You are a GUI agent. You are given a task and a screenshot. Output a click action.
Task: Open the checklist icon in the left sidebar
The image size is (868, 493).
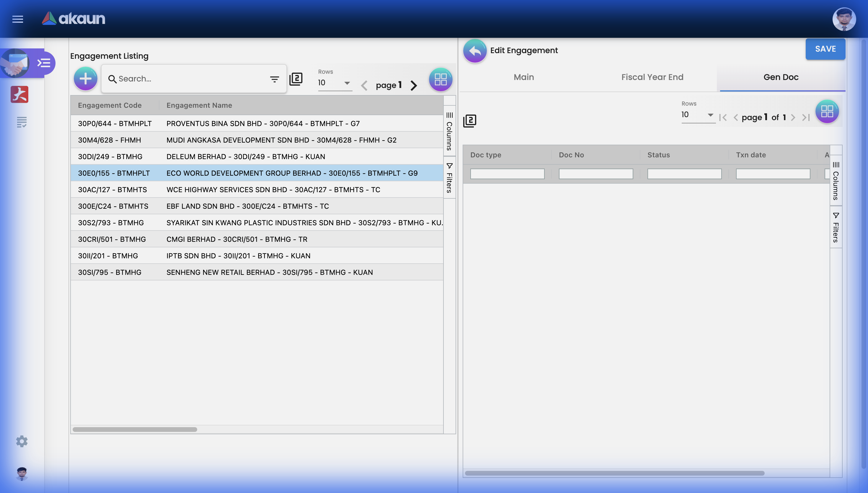pos(22,122)
